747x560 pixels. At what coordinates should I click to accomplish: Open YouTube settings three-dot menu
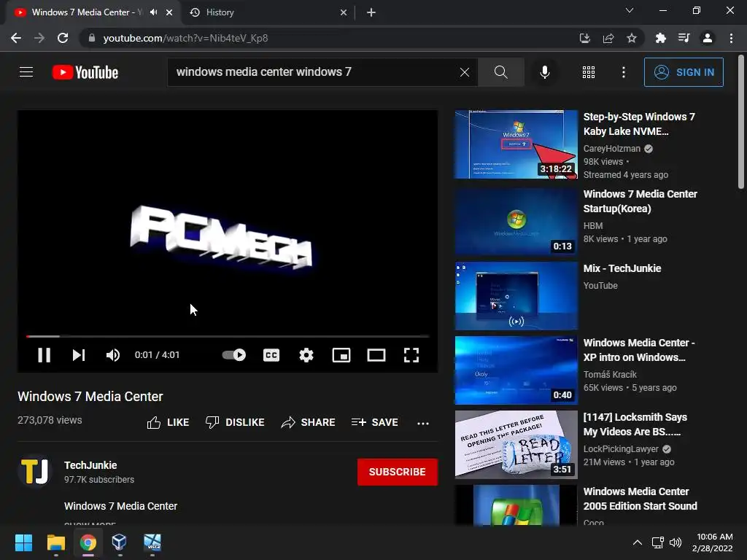tap(623, 72)
